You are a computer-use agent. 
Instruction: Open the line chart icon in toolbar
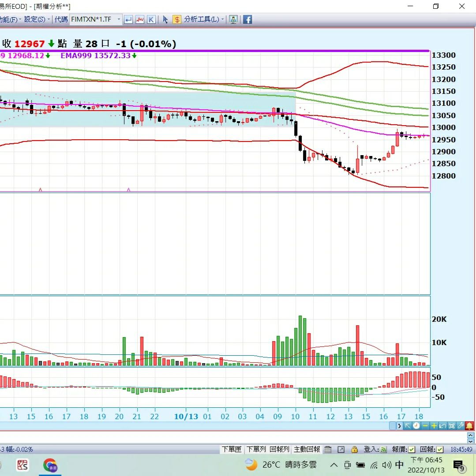pos(140,19)
